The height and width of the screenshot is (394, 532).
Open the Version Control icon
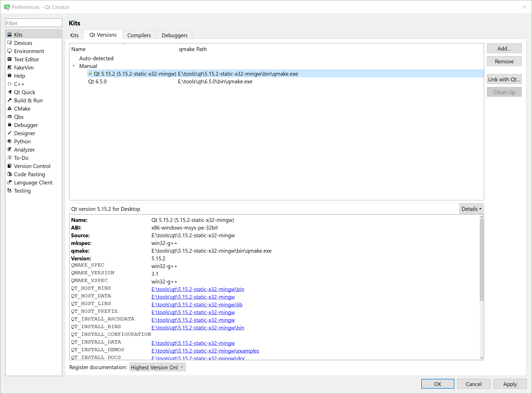coord(9,166)
